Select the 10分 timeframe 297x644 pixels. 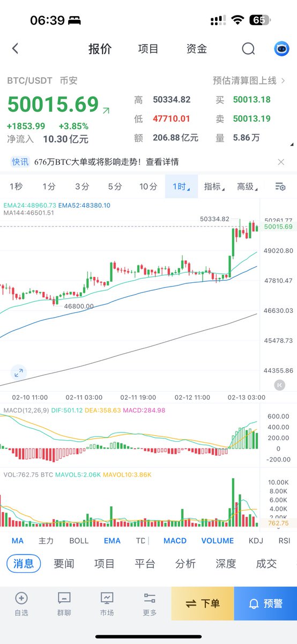pyautogui.click(x=148, y=186)
